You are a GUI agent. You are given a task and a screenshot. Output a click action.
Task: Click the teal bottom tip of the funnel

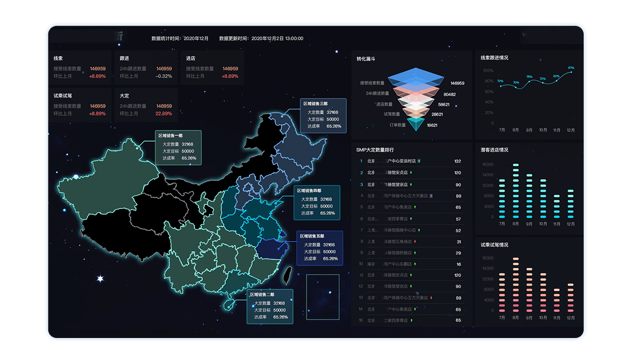tap(417, 126)
